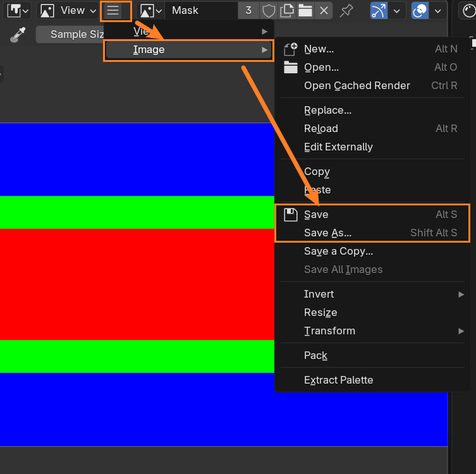Click the fake user shield icon
Image resolution: width=476 pixels, height=474 pixels.
tap(269, 11)
